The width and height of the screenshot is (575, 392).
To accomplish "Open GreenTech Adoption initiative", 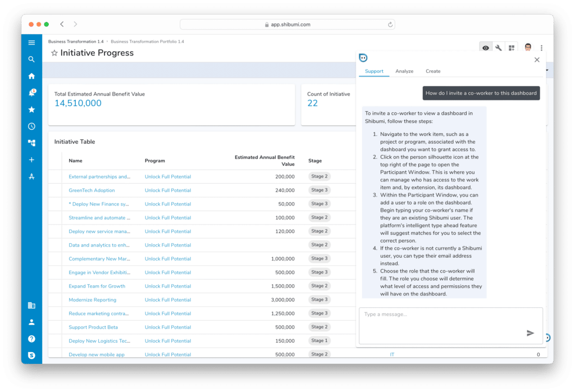I will coord(92,190).
